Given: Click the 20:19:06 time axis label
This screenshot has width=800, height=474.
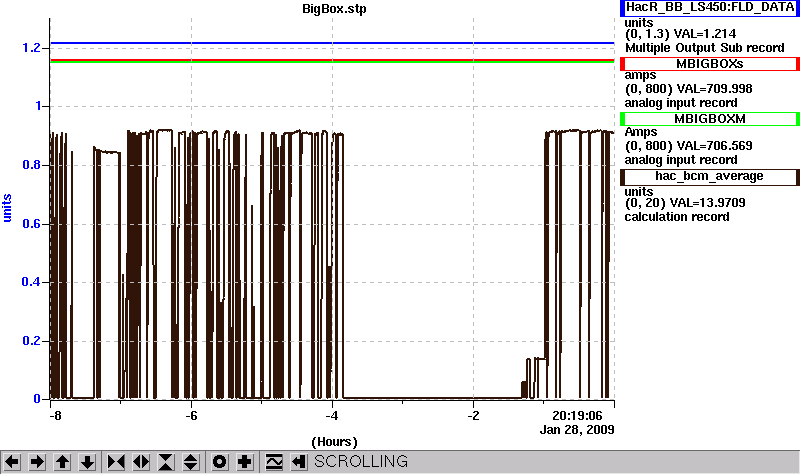Looking at the screenshot, I should (577, 416).
